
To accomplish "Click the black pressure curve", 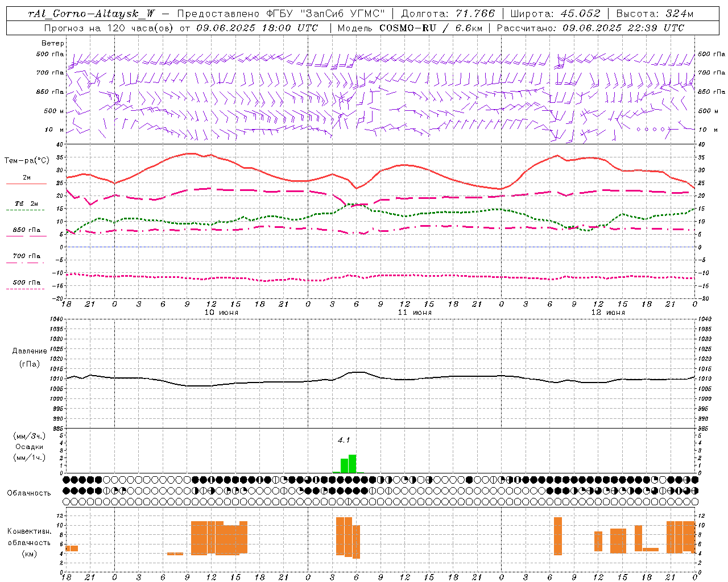I will click(381, 377).
